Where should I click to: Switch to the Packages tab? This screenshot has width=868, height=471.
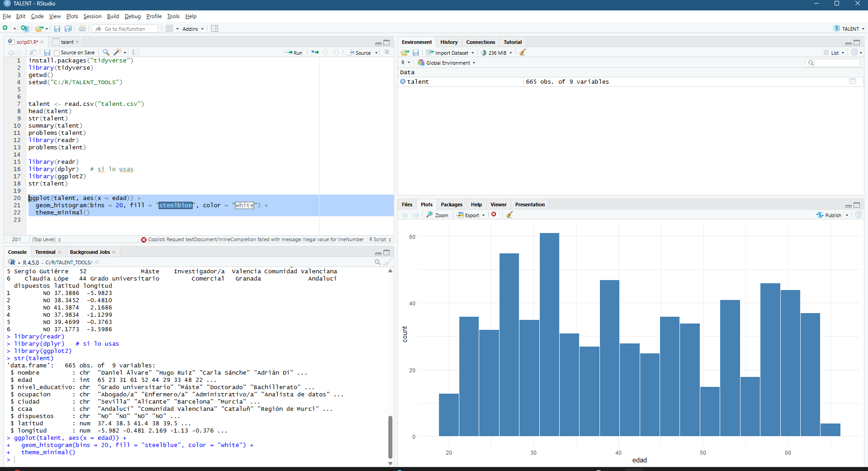click(x=451, y=205)
